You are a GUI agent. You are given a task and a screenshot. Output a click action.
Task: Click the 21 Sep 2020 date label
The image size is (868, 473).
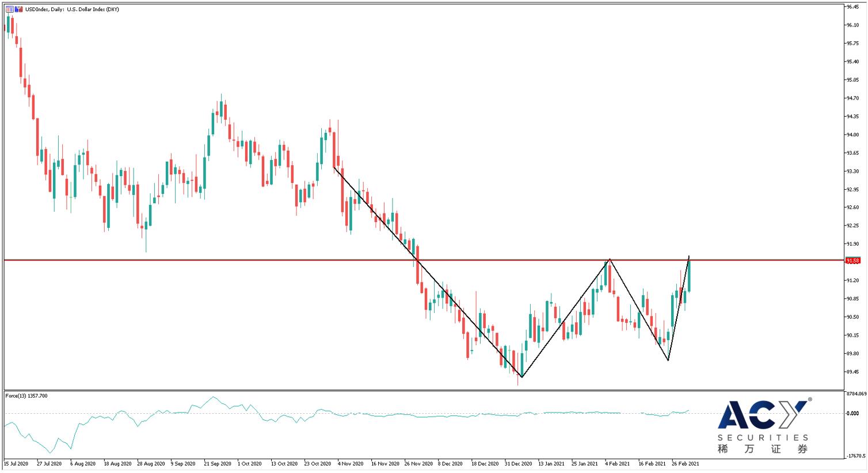(x=218, y=463)
